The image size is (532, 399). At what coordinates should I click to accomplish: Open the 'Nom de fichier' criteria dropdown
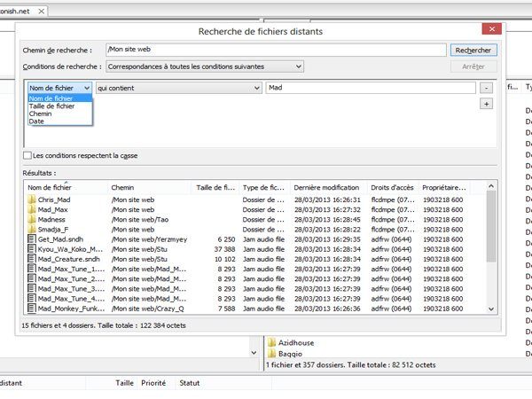tap(59, 88)
